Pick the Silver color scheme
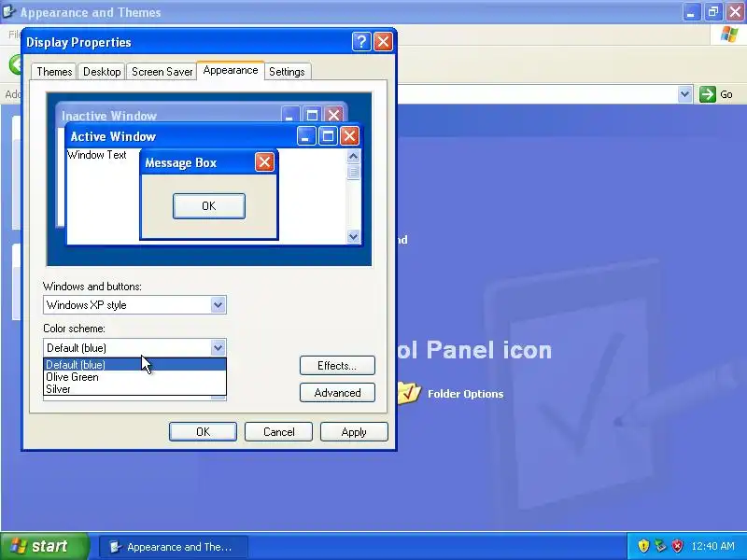 [134, 389]
